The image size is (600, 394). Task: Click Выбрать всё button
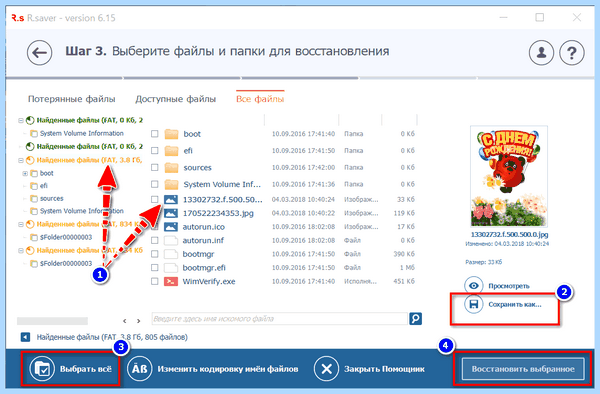pyautogui.click(x=70, y=369)
